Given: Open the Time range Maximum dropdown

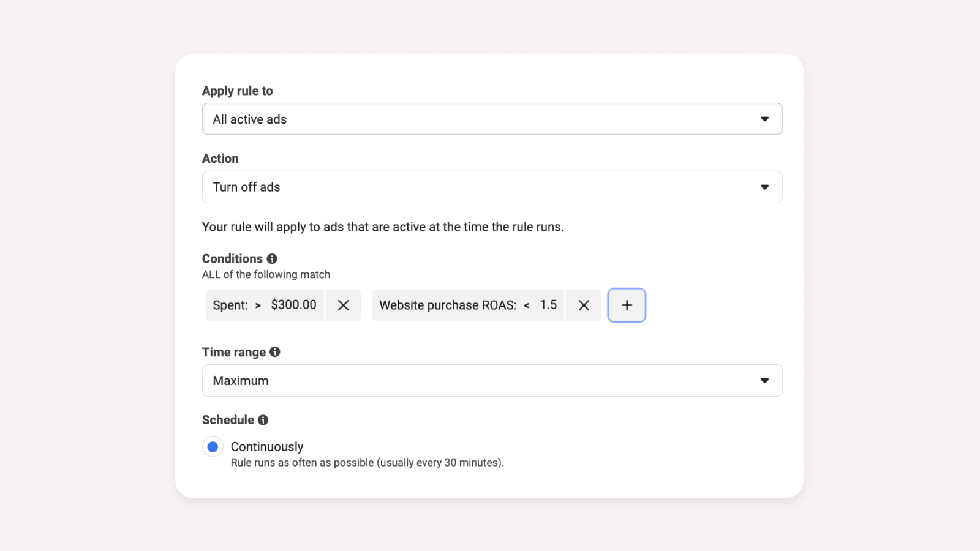Looking at the screenshot, I should [492, 380].
